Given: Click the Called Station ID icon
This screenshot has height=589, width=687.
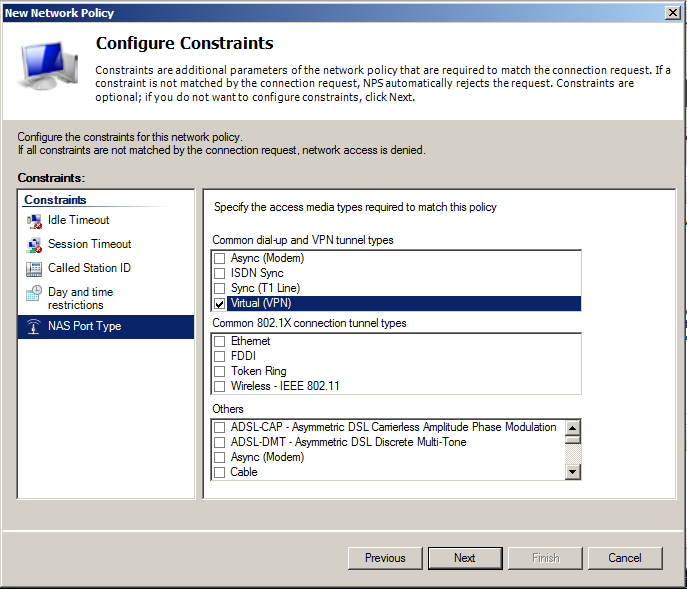Looking at the screenshot, I should [x=34, y=269].
